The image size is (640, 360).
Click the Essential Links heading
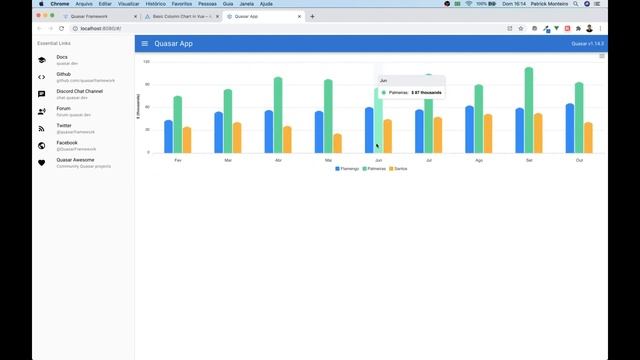(x=54, y=43)
